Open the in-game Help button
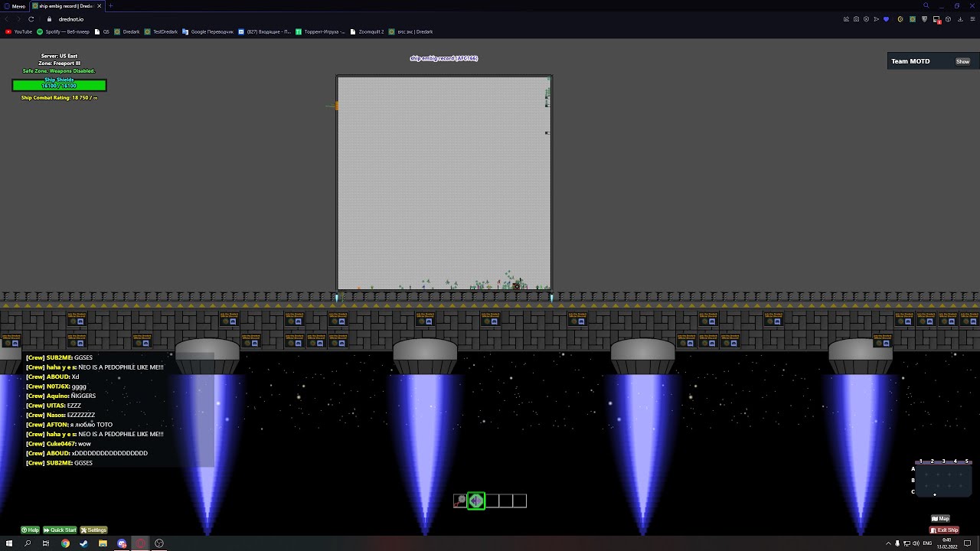The width and height of the screenshot is (980, 551). [30, 530]
